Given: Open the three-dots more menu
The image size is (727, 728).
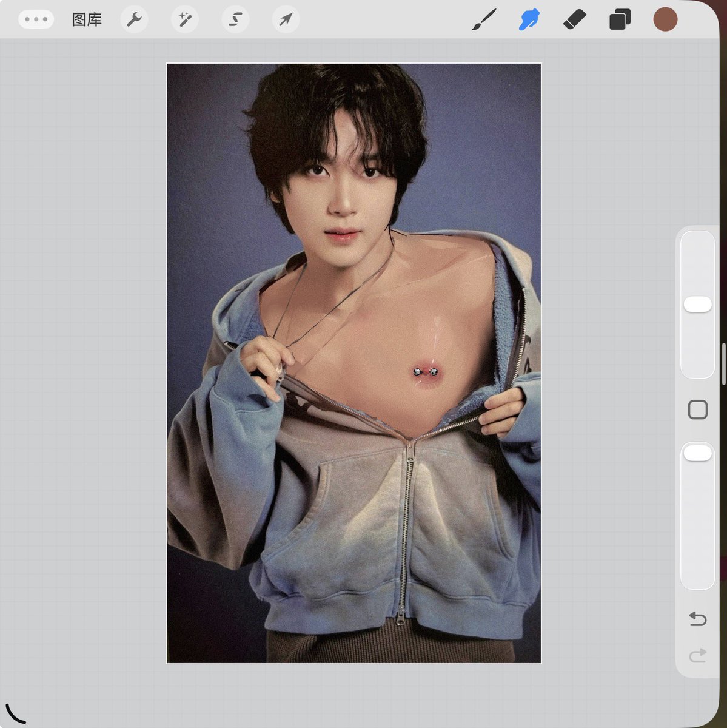Looking at the screenshot, I should [x=36, y=19].
